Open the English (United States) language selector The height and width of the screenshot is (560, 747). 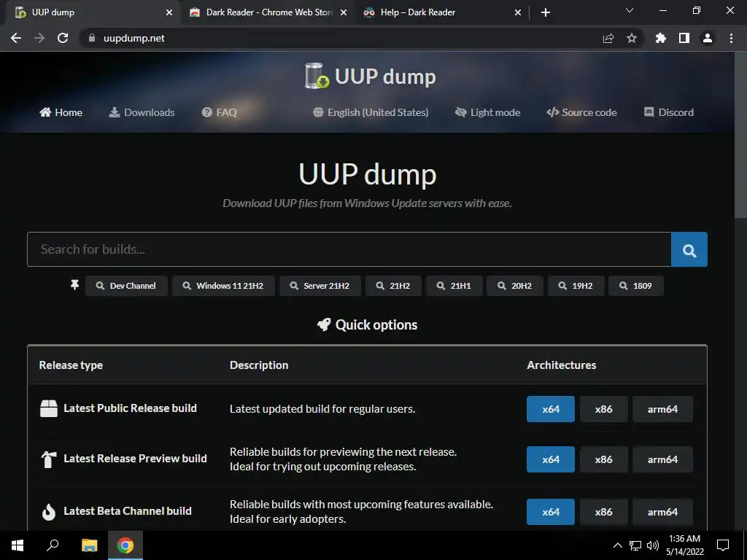[371, 112]
